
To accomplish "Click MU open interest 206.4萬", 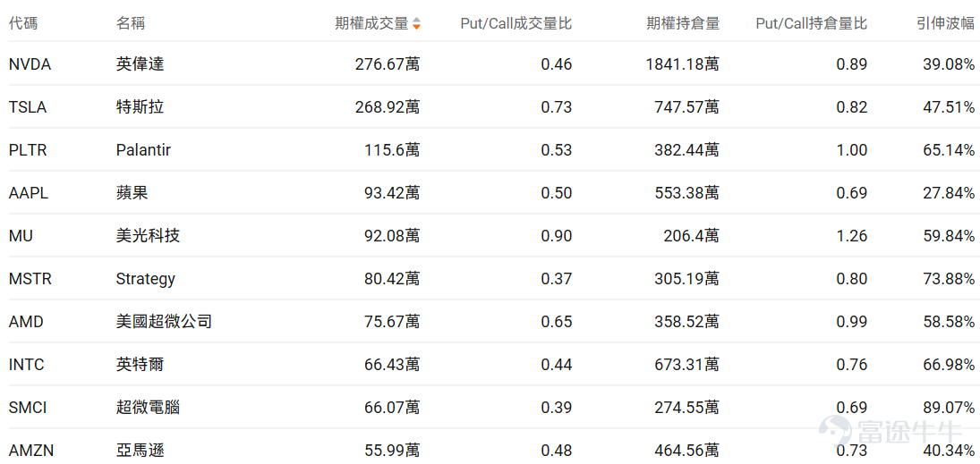I will coord(691,235).
